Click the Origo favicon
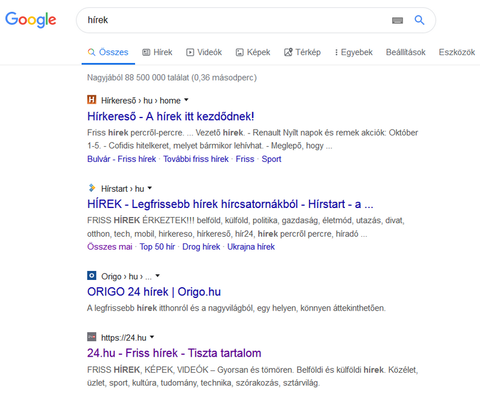This screenshot has width=480, height=407. [x=92, y=276]
